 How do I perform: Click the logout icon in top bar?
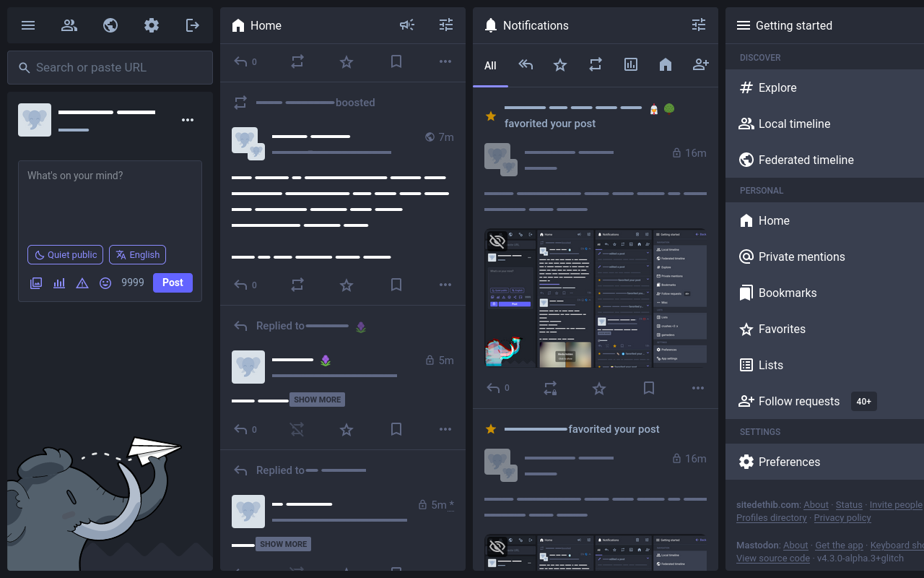(x=193, y=25)
